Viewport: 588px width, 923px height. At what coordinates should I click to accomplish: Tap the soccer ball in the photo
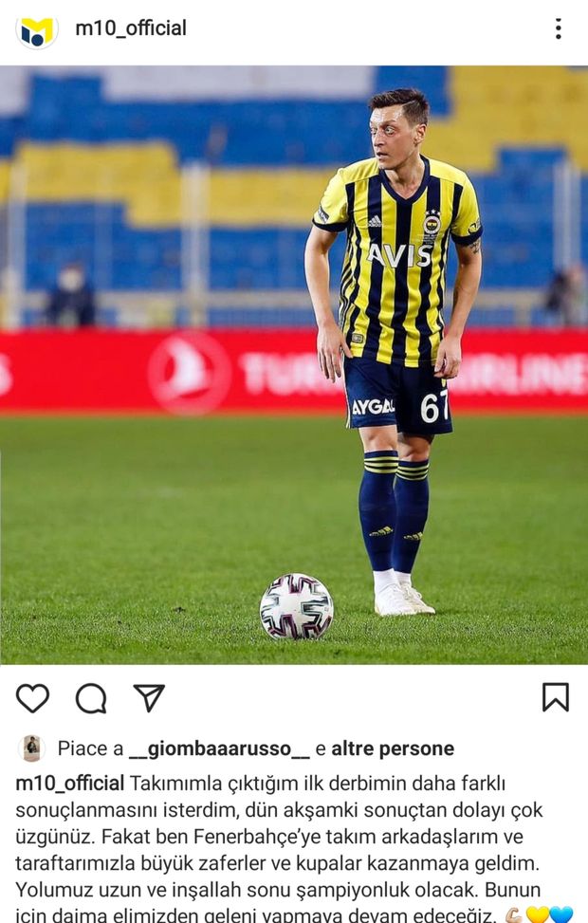tap(297, 606)
